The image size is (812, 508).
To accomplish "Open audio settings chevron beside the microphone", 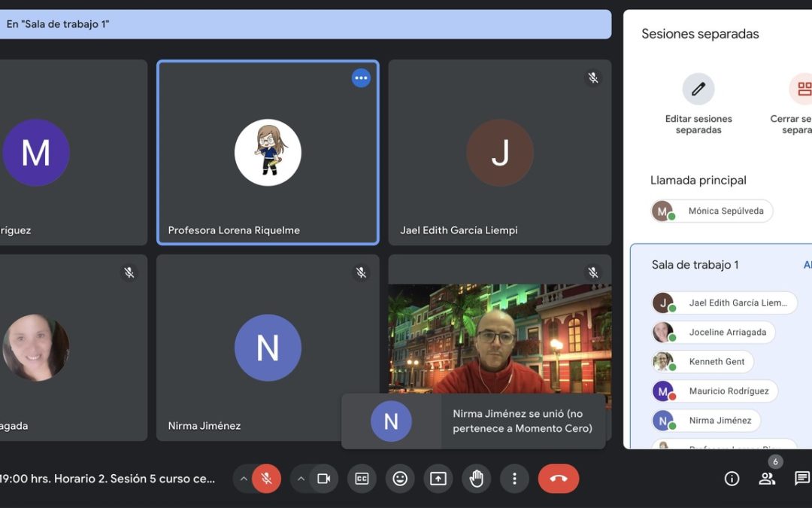I will 244,479.
